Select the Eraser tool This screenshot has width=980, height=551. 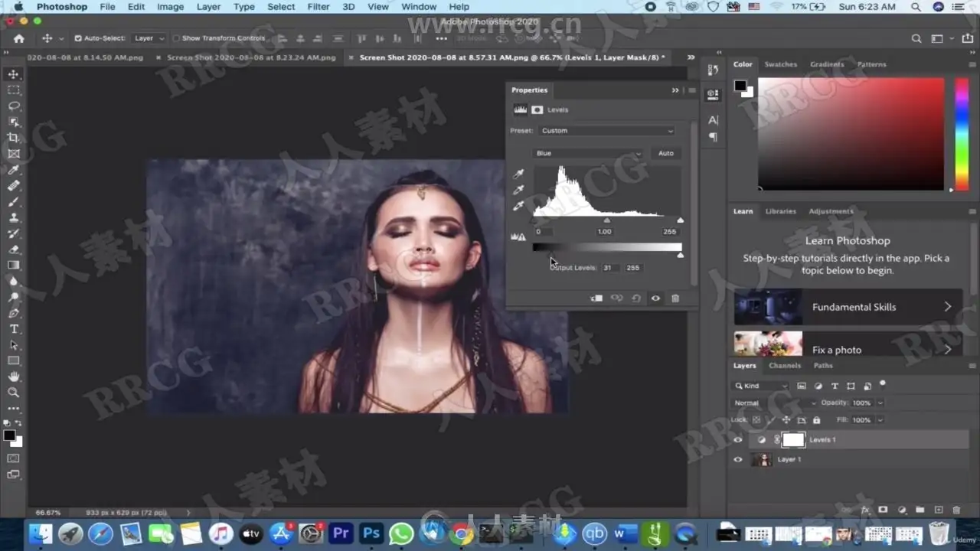[x=14, y=249]
